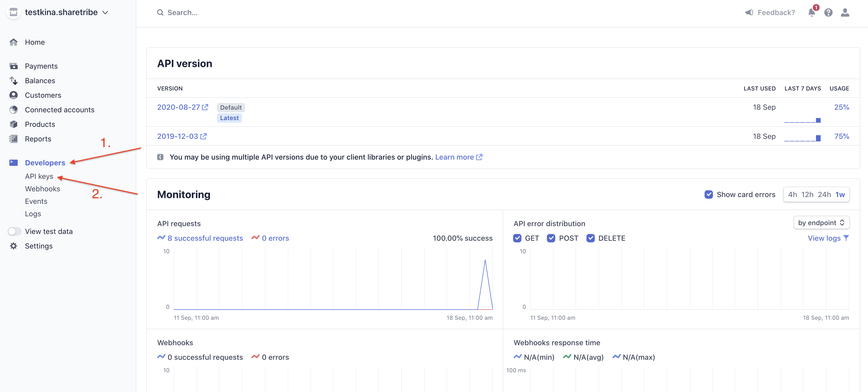Select the Balances icon in sidebar
Screen dimensions: 868x392
point(14,81)
